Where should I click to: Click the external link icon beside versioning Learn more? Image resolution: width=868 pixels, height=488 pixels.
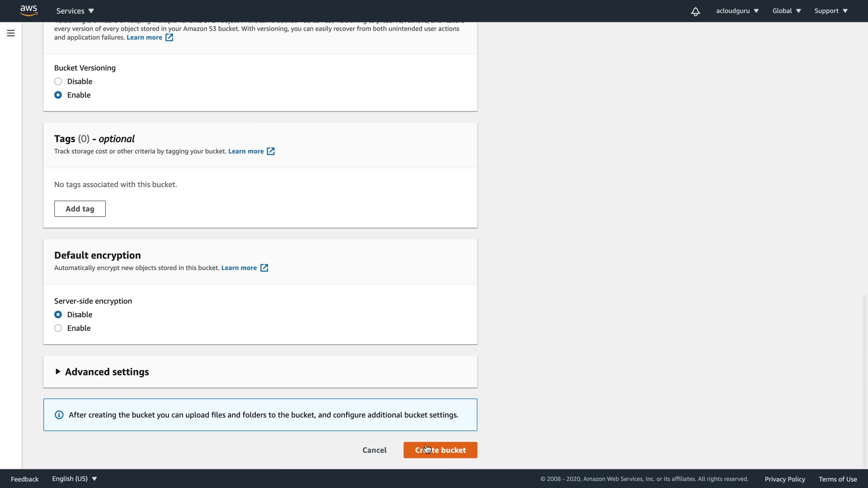[x=169, y=38]
